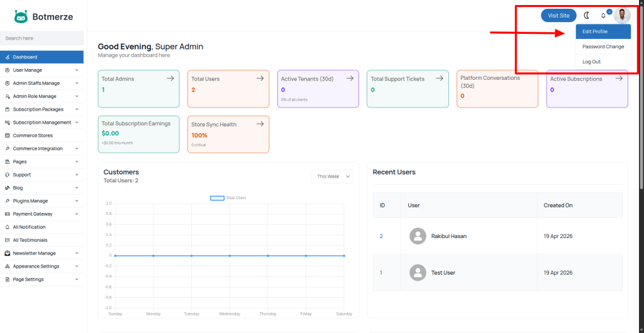This screenshot has width=644, height=333.
Task: Click the Store Sync Health arrow icon
Action: point(260,124)
